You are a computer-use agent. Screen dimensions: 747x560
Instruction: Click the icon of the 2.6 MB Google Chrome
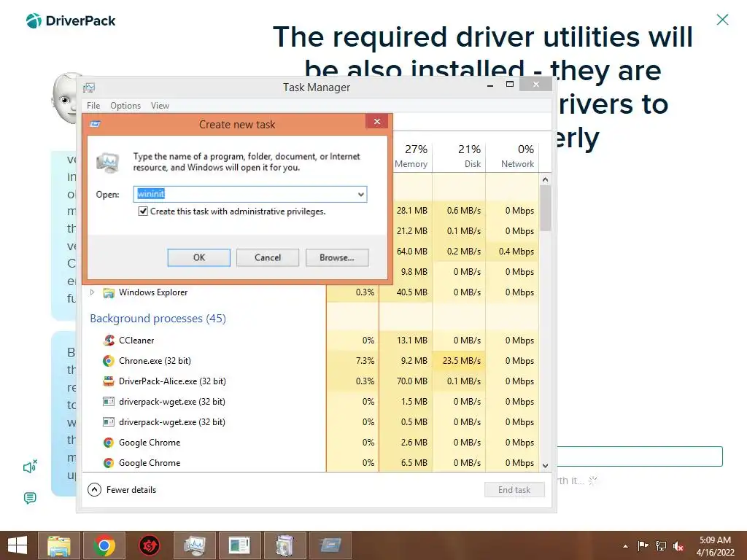(x=109, y=443)
